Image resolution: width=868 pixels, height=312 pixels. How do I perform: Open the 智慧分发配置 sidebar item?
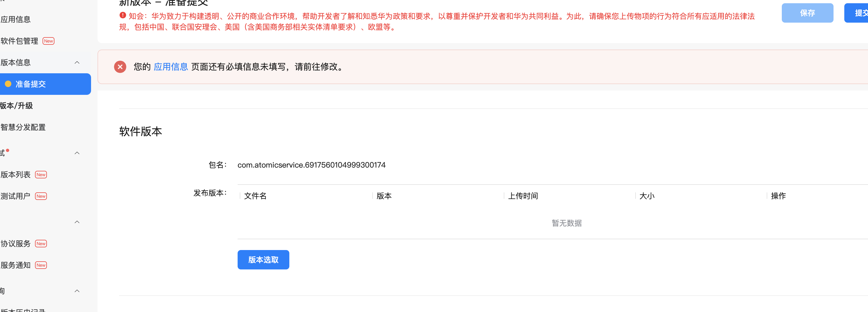pos(23,127)
